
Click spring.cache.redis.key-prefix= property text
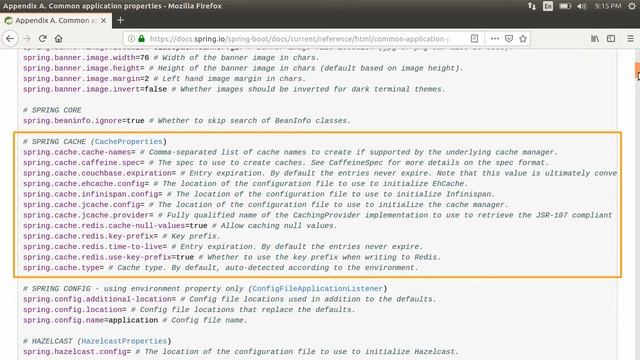click(90, 236)
